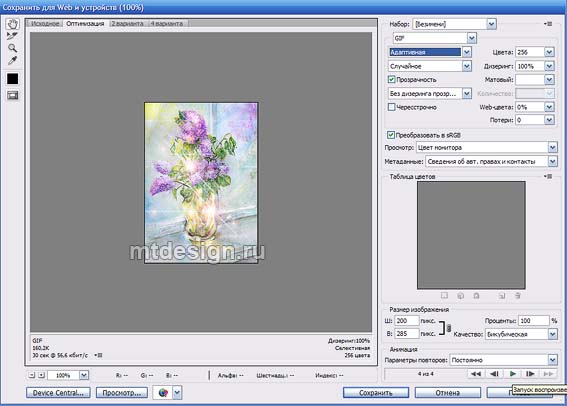The width and height of the screenshot is (567, 406).
Task: Jump to first animation frame
Action: click(476, 374)
